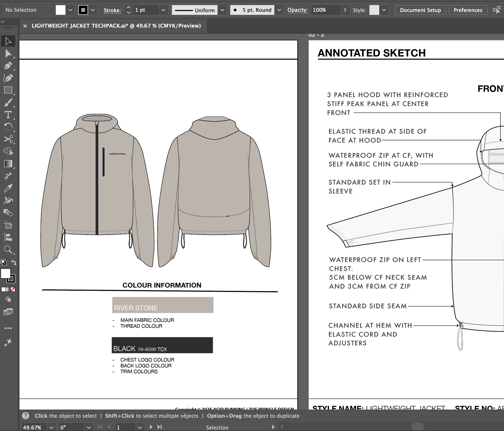The width and height of the screenshot is (504, 431).
Task: Select the Gradient tool
Action: point(8,164)
